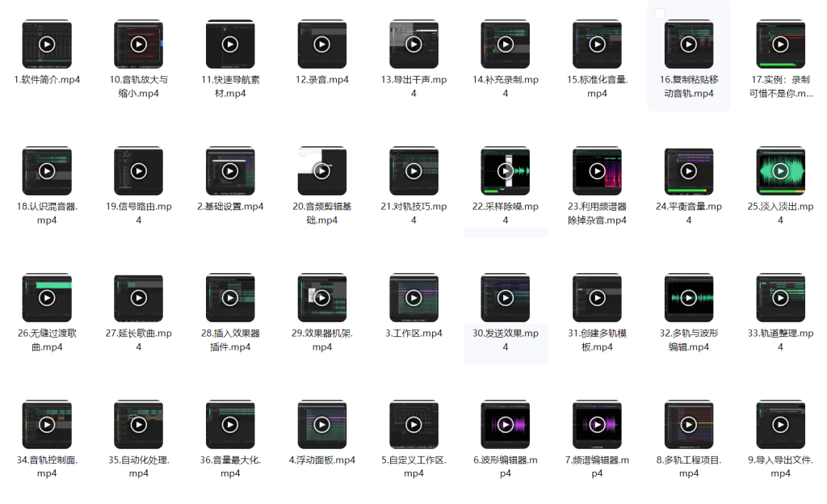827x504 pixels.
Task: Play 17.实例：录制可惜不是你 video
Action: pyautogui.click(x=780, y=44)
